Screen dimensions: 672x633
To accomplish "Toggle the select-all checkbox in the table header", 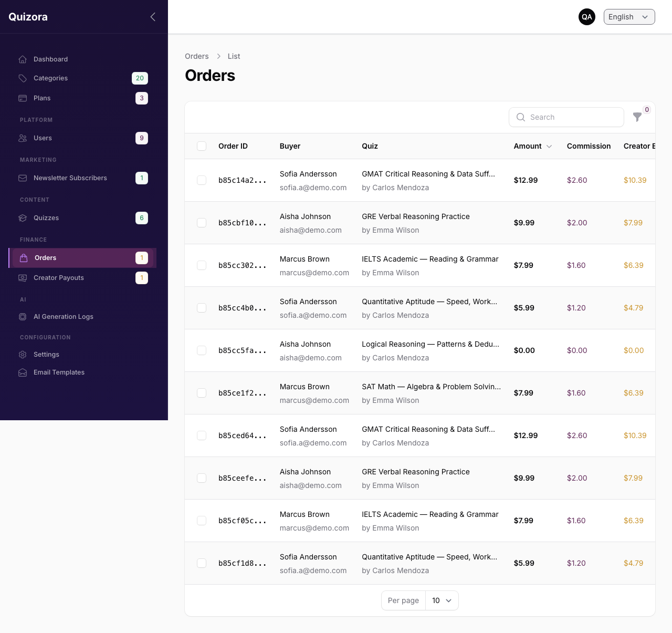I will 202,146.
